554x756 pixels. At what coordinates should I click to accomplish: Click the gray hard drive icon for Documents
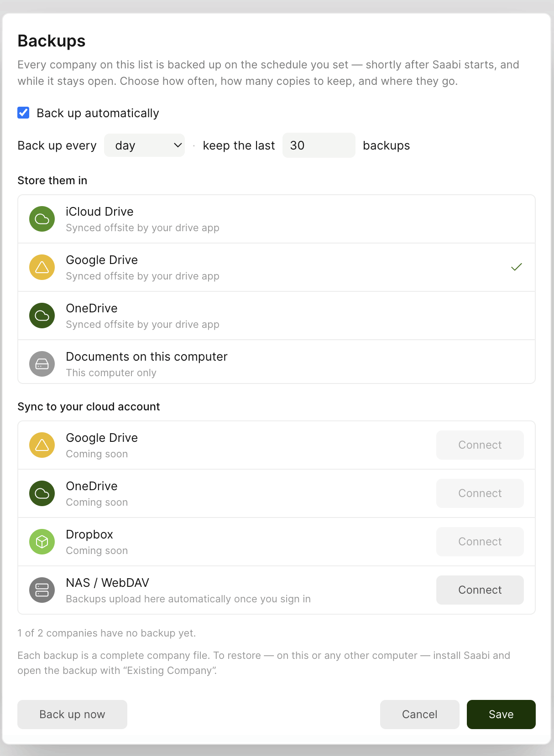pyautogui.click(x=42, y=364)
